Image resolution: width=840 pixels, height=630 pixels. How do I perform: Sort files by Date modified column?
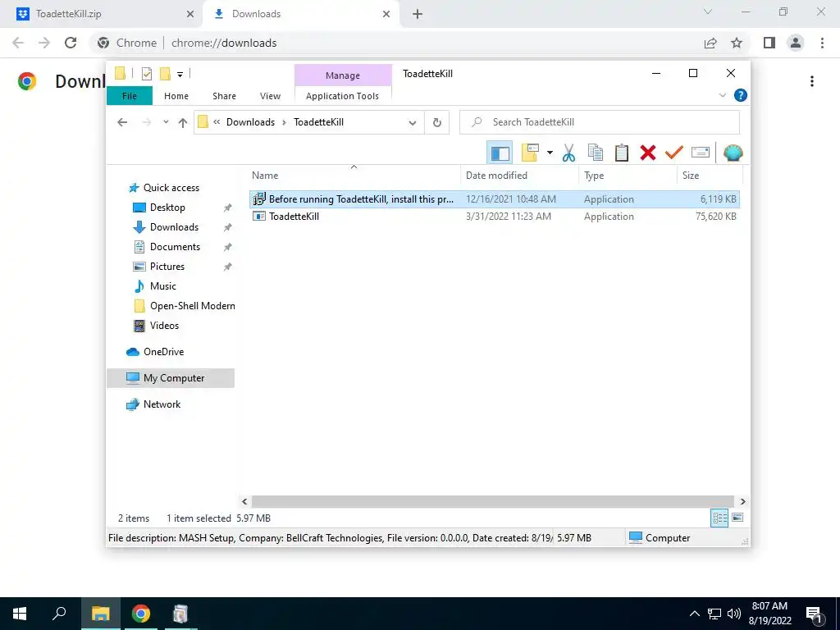pyautogui.click(x=519, y=176)
